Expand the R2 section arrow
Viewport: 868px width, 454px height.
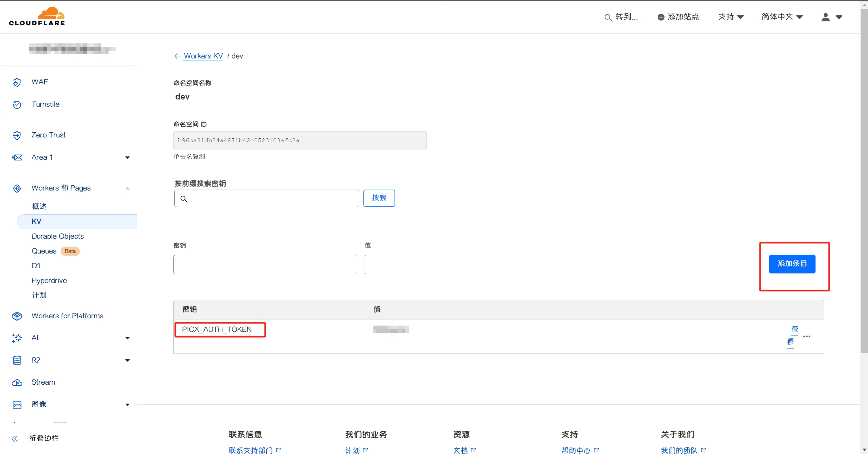pos(127,360)
